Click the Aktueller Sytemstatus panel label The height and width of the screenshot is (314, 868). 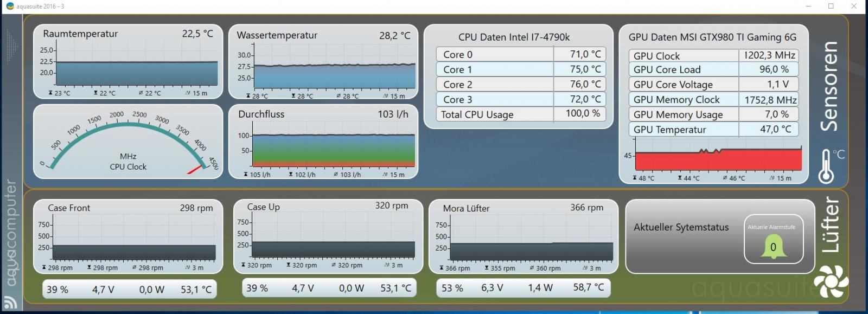click(x=681, y=227)
